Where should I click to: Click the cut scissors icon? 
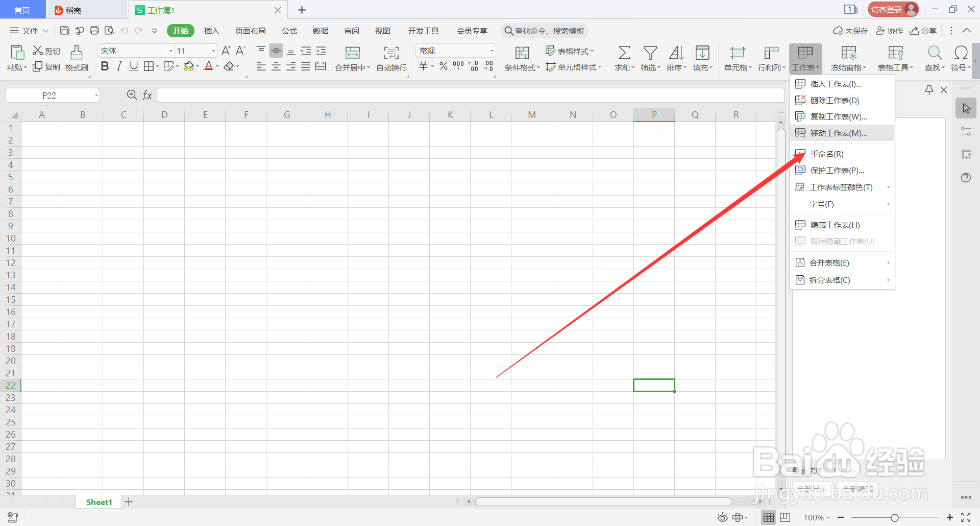[38, 51]
